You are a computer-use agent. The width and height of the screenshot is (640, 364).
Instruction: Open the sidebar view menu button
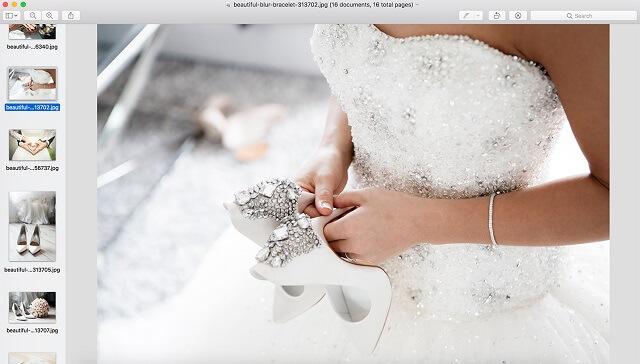coord(11,16)
